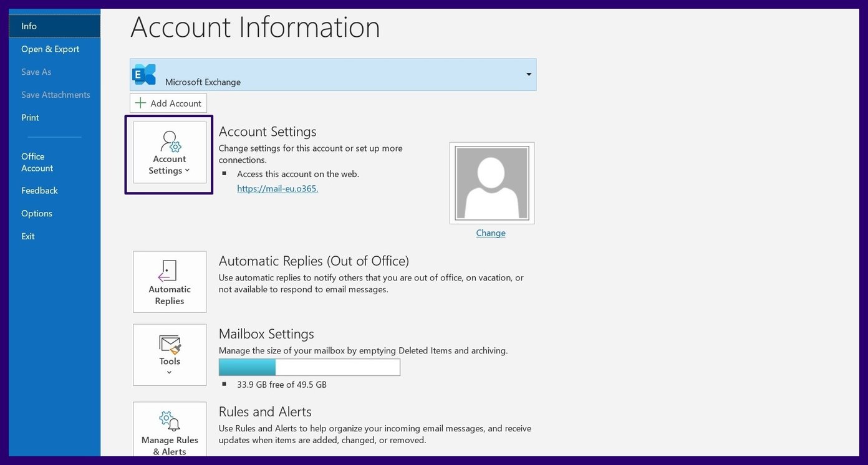Image resolution: width=868 pixels, height=465 pixels.
Task: Open the Account Settings button
Action: click(x=170, y=153)
